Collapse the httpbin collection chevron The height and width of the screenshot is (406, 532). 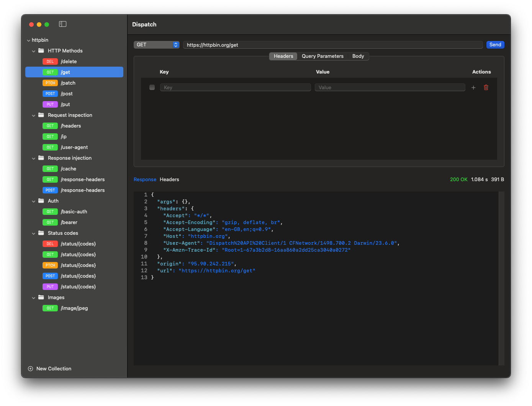click(x=28, y=40)
